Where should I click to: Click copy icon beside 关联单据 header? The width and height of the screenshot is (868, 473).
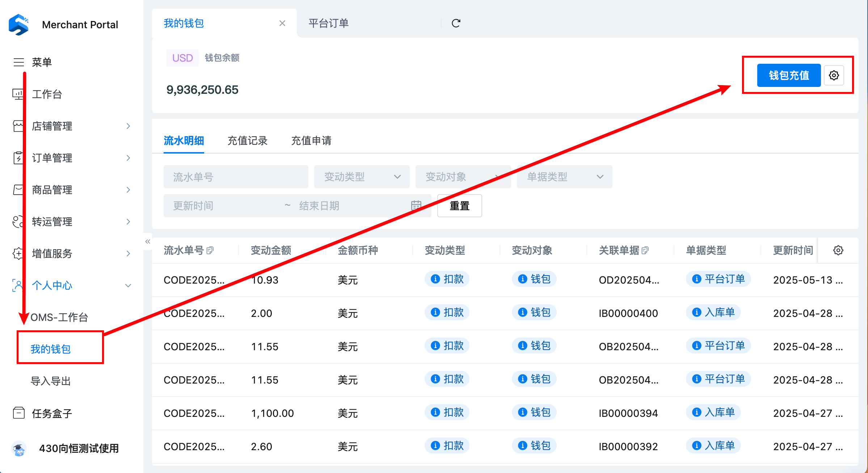pos(645,250)
